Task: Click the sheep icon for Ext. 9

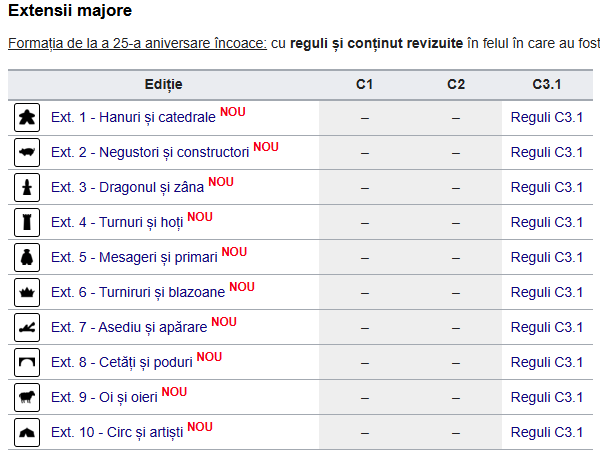Action: [27, 398]
